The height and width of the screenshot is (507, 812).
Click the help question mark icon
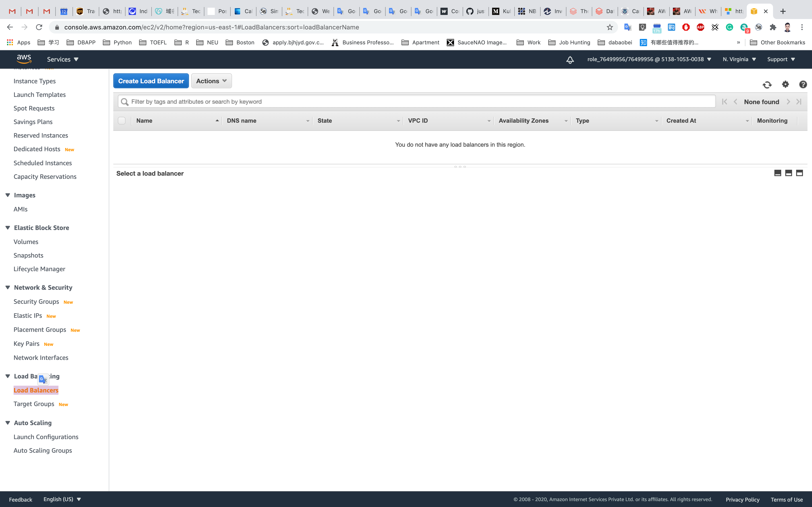pos(803,84)
